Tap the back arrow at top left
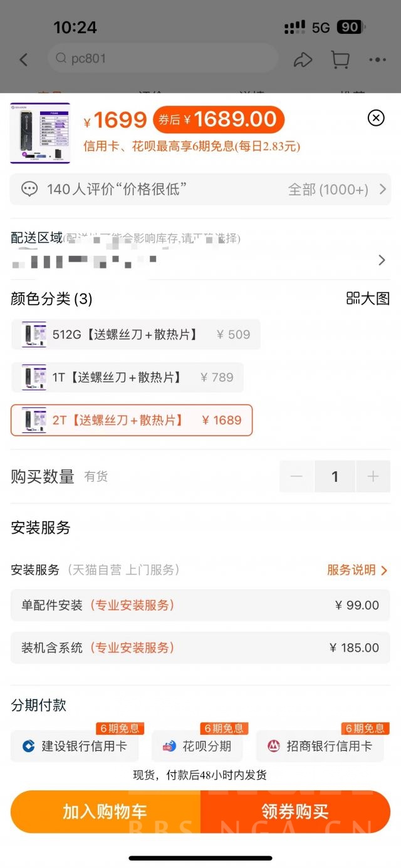This screenshot has height=868, width=401. pyautogui.click(x=23, y=59)
